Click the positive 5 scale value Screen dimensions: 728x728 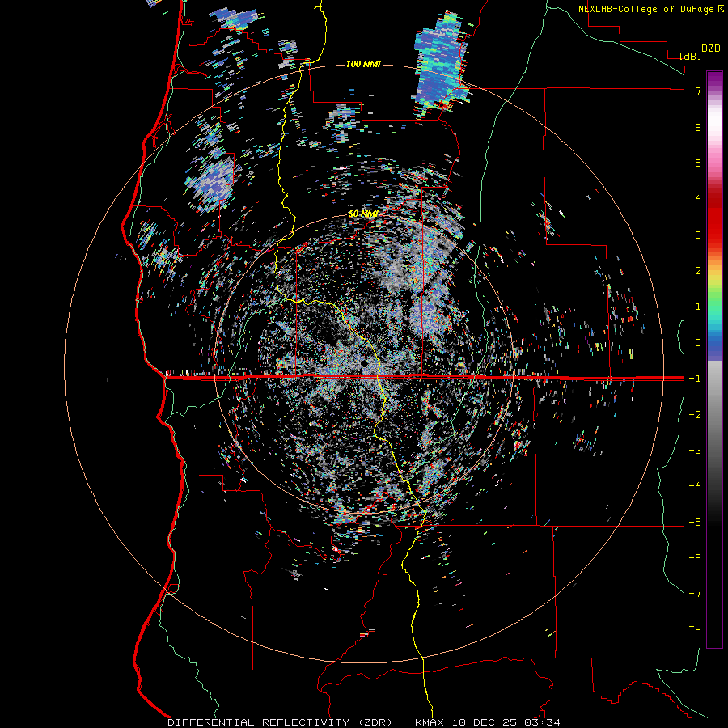click(x=698, y=163)
